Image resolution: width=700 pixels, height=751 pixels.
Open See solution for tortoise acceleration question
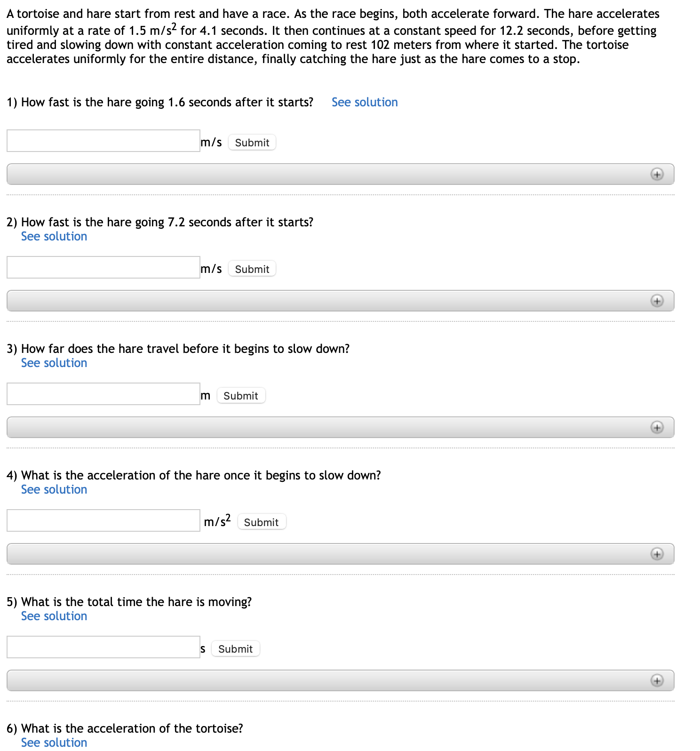[54, 742]
